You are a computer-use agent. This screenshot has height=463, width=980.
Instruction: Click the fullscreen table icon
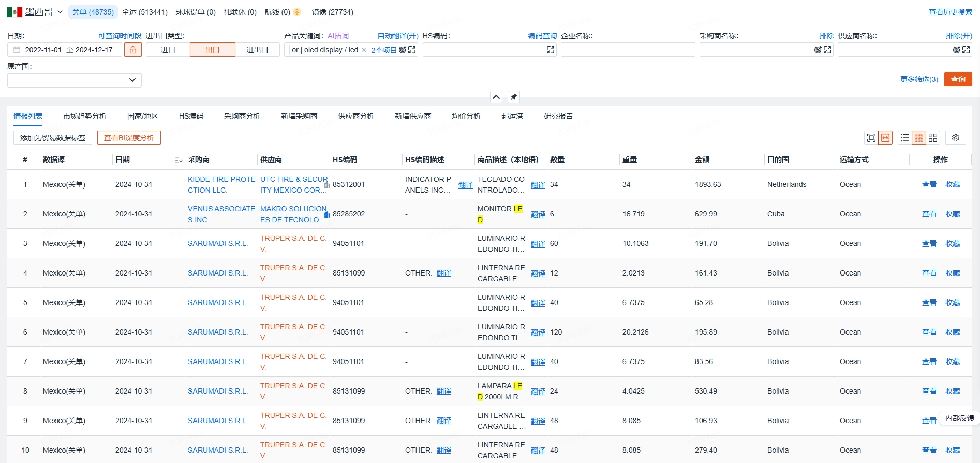tap(871, 138)
